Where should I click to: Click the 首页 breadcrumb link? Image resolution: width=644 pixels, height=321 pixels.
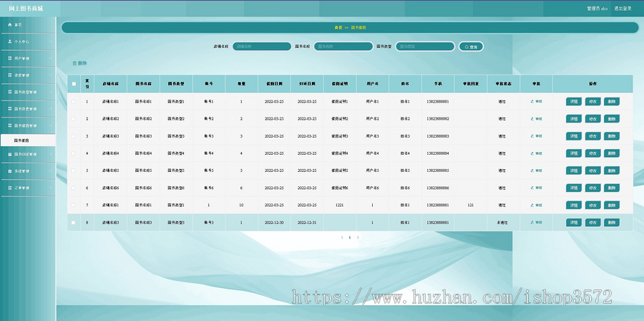coord(338,27)
